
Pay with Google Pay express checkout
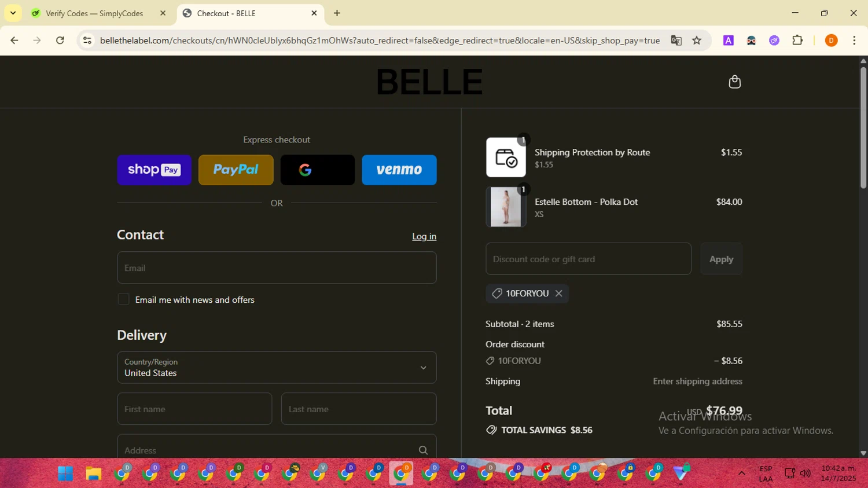tap(317, 170)
